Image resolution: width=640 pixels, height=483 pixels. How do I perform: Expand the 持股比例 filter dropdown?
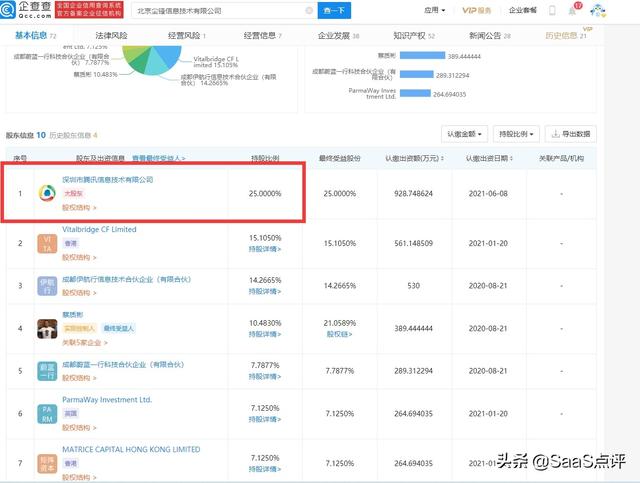pos(516,134)
